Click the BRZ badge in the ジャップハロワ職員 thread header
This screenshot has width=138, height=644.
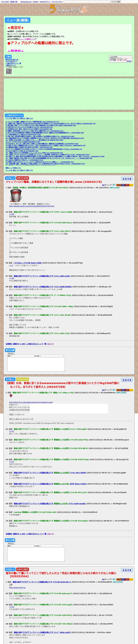[x=119, y=185]
